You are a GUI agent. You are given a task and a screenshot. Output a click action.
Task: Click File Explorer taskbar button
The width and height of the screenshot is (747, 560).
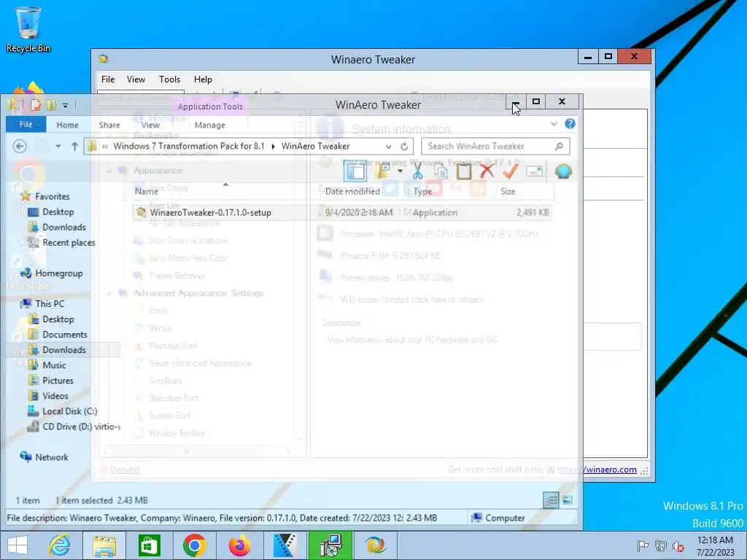104,545
